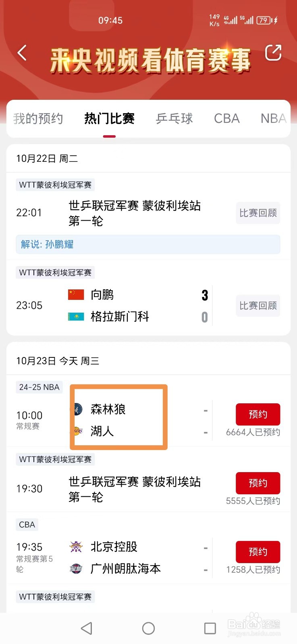The image size is (297, 644).
Task: Tap the Timberwolves team logo
Action: click(x=78, y=409)
